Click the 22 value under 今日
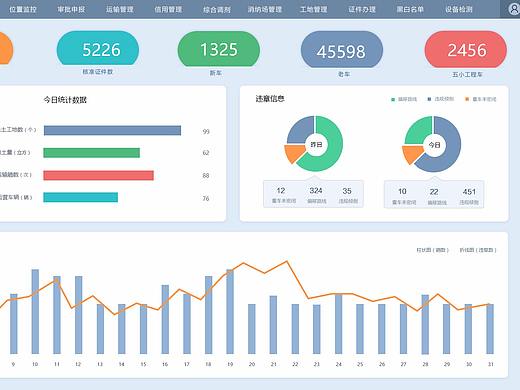 click(x=434, y=192)
